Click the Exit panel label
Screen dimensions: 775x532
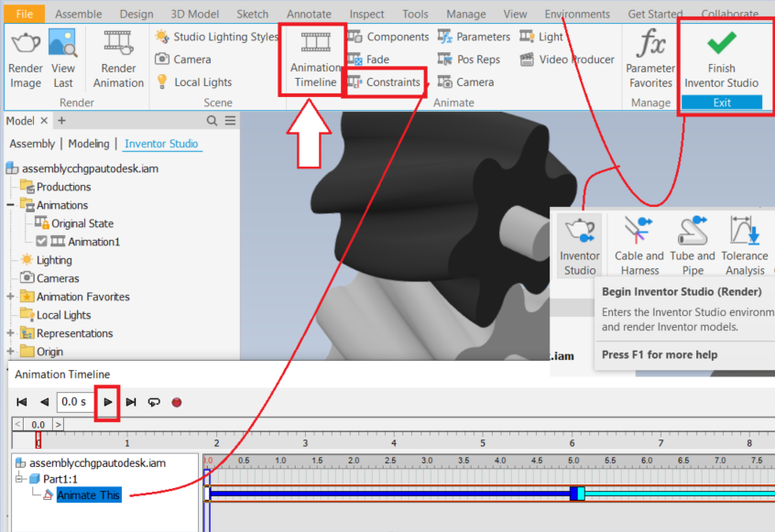tap(722, 103)
